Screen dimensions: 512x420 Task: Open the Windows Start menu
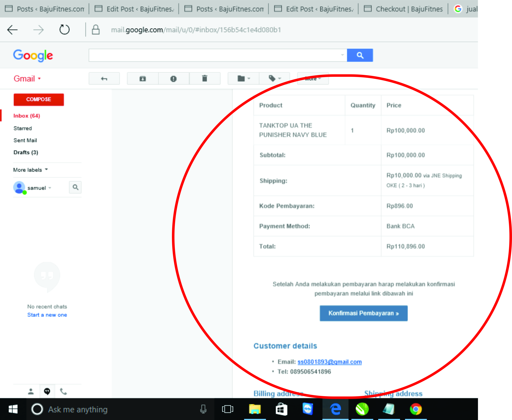[x=13, y=409]
